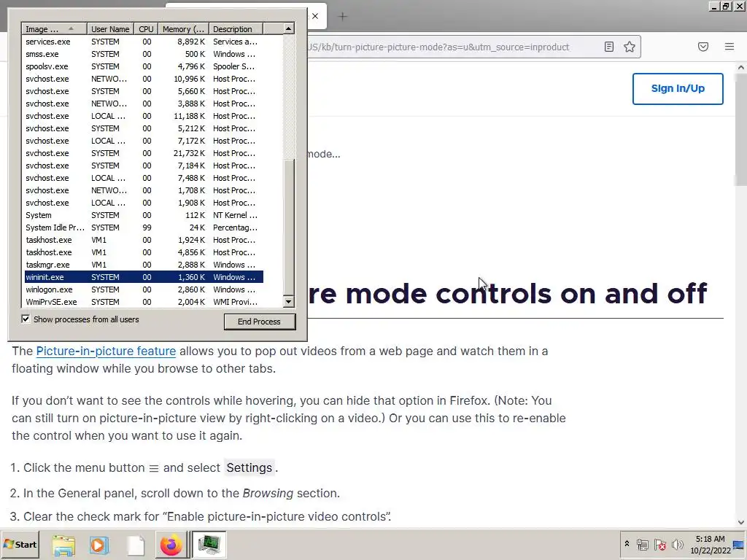Minimize the Firefox window
This screenshot has height=560, width=747.
coord(713,6)
